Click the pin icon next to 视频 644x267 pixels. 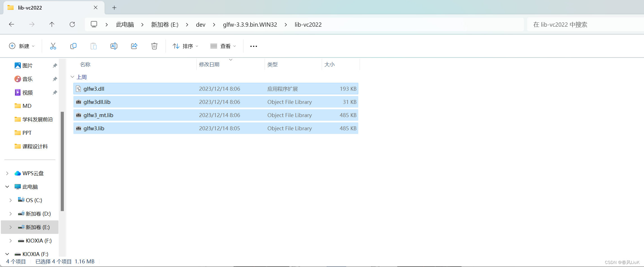(x=55, y=92)
